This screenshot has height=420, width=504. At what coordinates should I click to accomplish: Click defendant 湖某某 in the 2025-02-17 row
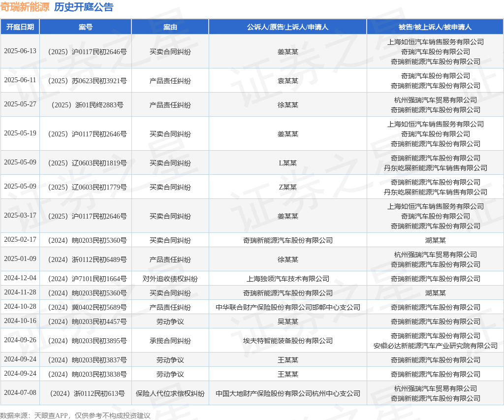[x=435, y=240]
